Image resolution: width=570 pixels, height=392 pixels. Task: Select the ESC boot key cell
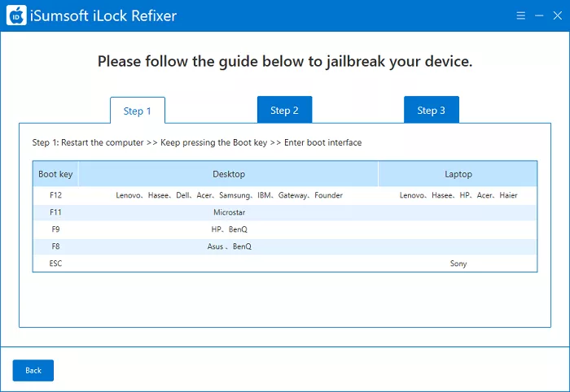tap(55, 264)
